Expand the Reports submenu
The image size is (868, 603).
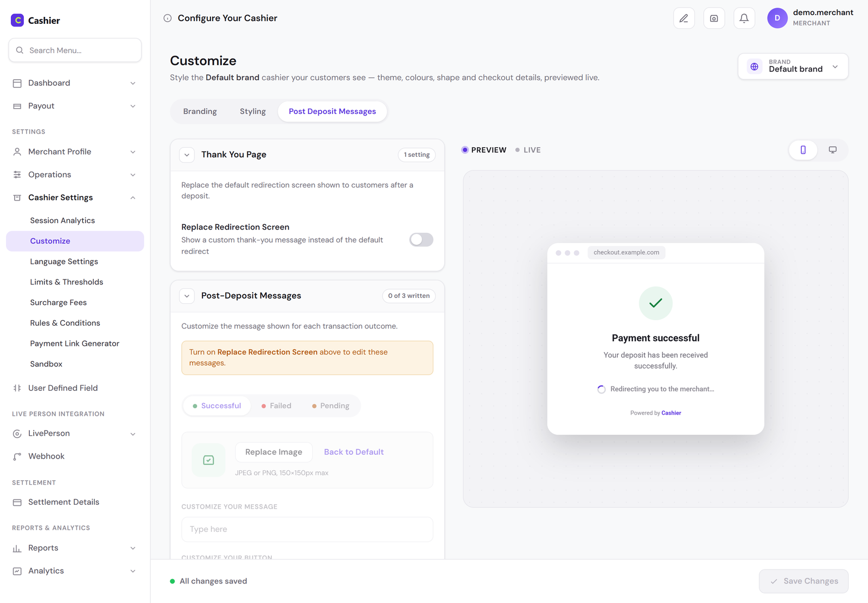point(75,548)
